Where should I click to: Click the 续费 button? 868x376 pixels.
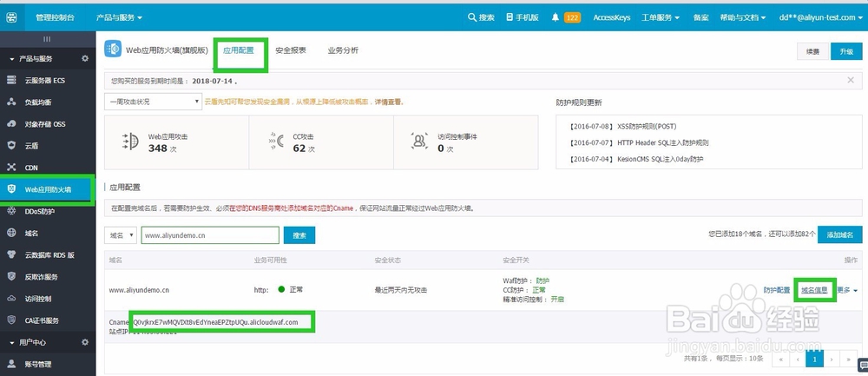pyautogui.click(x=813, y=51)
